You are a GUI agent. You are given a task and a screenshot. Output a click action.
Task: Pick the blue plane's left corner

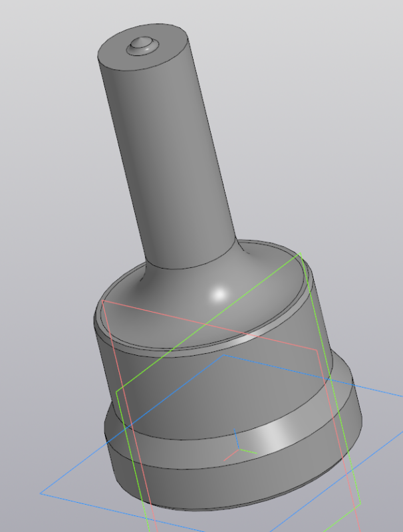pyautogui.click(x=41, y=493)
